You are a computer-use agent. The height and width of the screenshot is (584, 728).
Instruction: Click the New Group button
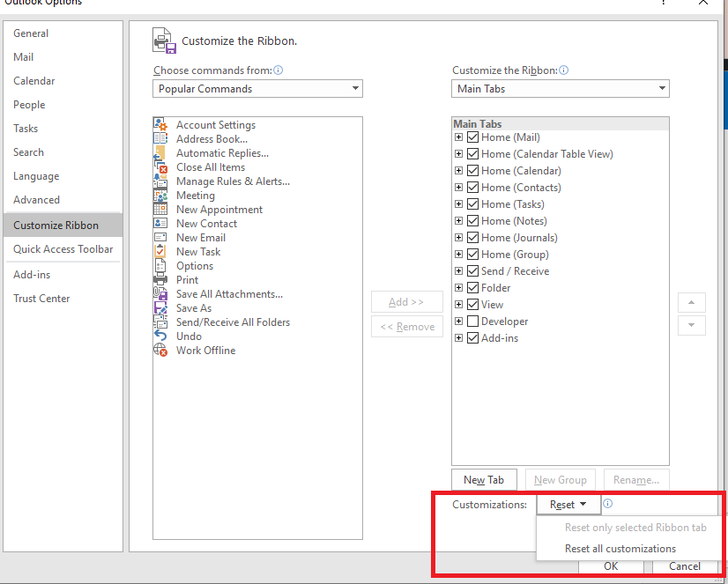coord(560,480)
